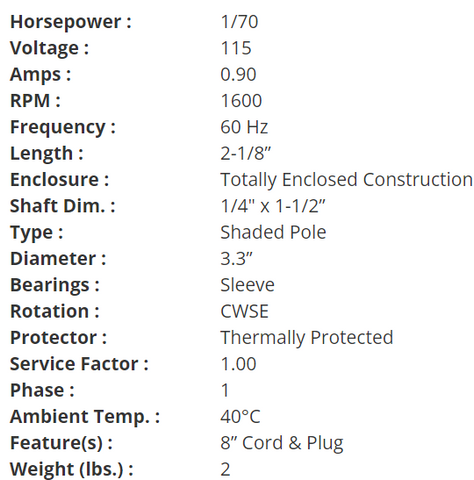
Task: Select the 40°C ambient temperature value
Action: (240, 417)
